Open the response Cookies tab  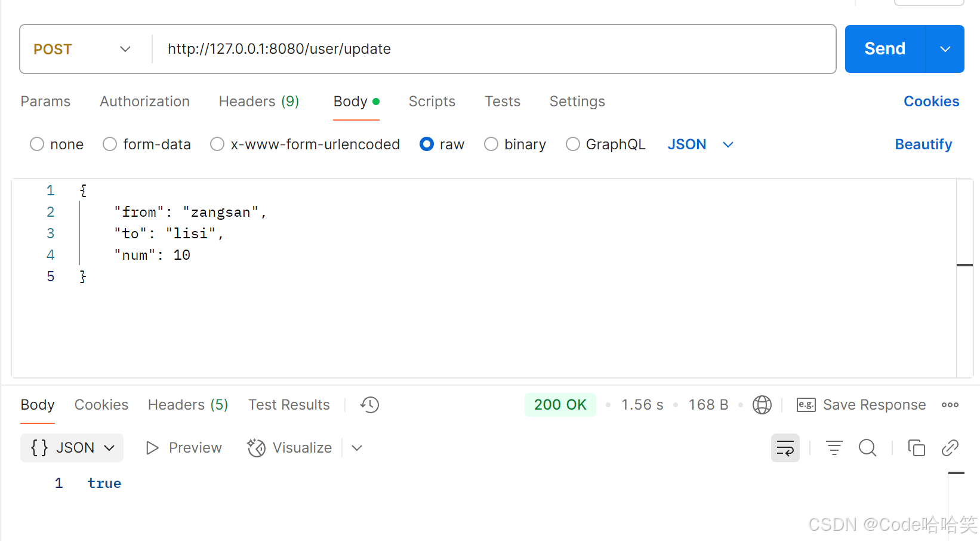(x=101, y=405)
